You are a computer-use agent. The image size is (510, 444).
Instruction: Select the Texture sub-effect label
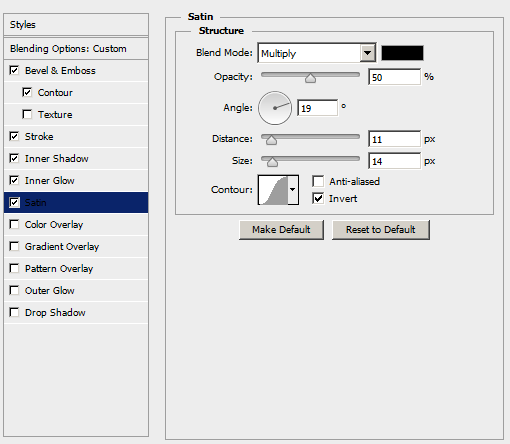[x=55, y=115]
